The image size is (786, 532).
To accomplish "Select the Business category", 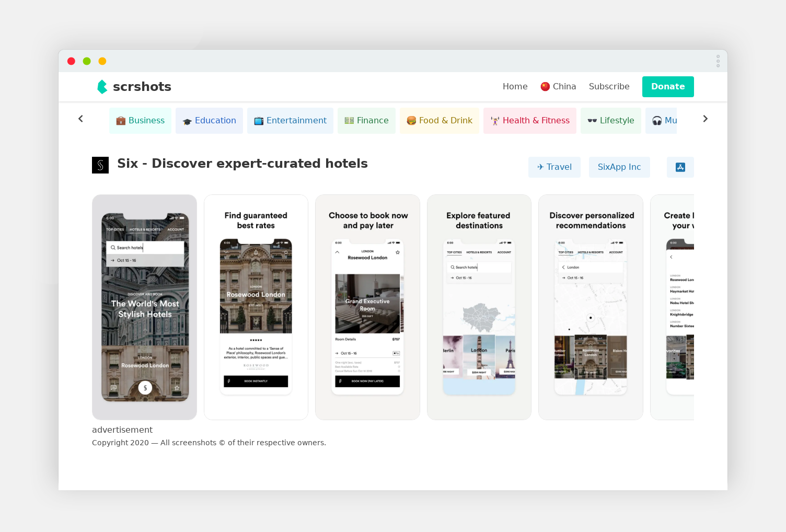I will (x=140, y=121).
